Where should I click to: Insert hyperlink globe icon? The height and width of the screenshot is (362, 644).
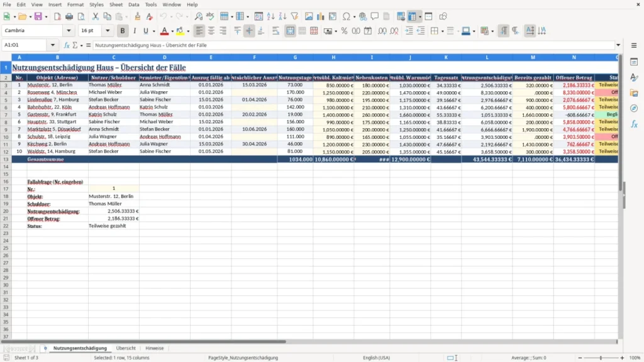click(x=363, y=16)
